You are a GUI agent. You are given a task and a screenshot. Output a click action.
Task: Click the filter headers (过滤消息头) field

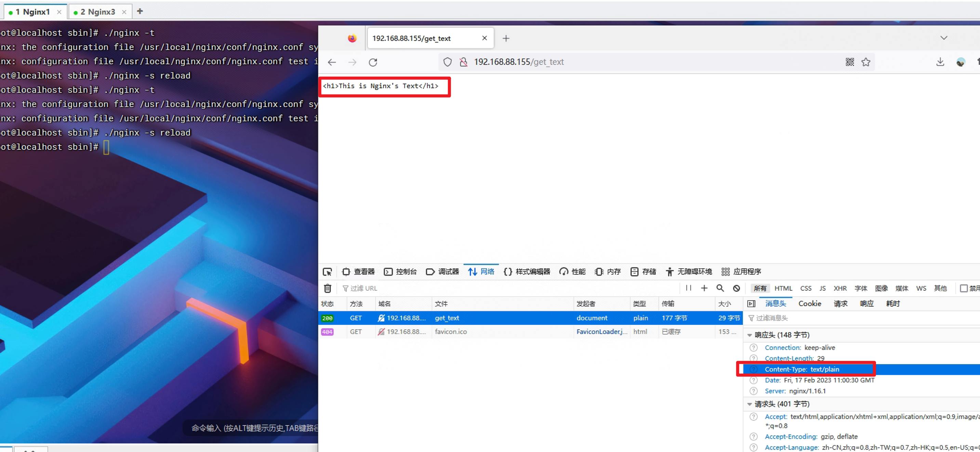(x=862, y=318)
